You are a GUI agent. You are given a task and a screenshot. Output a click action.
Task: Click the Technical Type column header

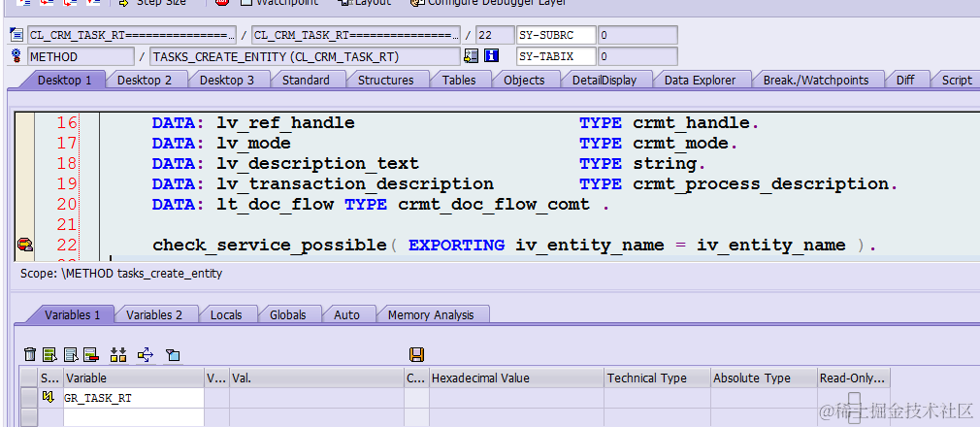[657, 378]
